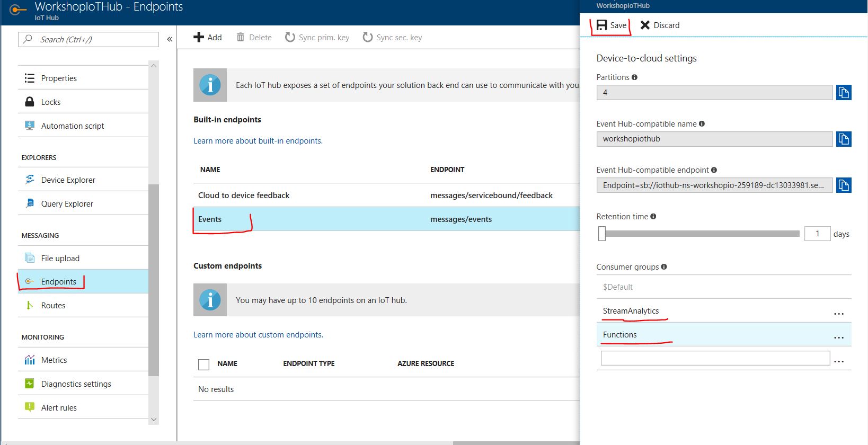Viewport: 868px width, 445px height.
Task: Open Device Explorer
Action: click(x=83, y=180)
